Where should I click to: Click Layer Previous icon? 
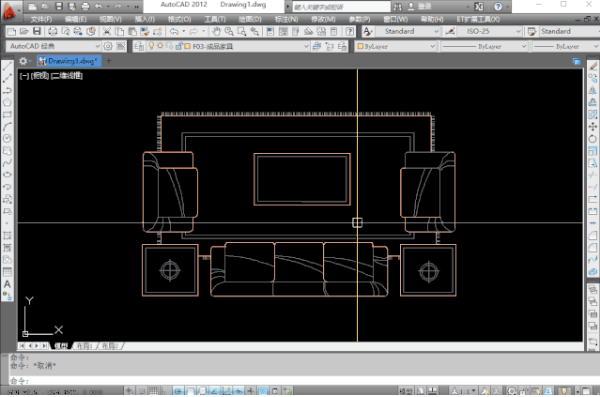(329, 46)
